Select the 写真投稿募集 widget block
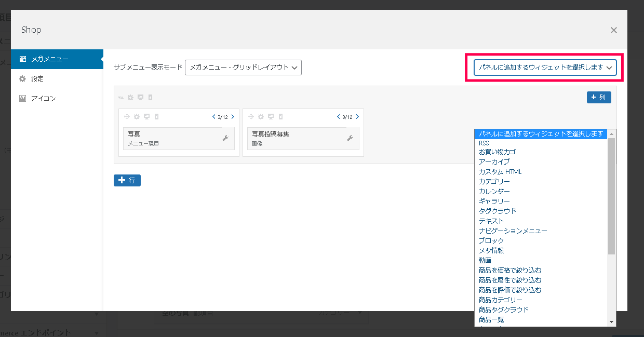644x337 pixels. click(303, 138)
